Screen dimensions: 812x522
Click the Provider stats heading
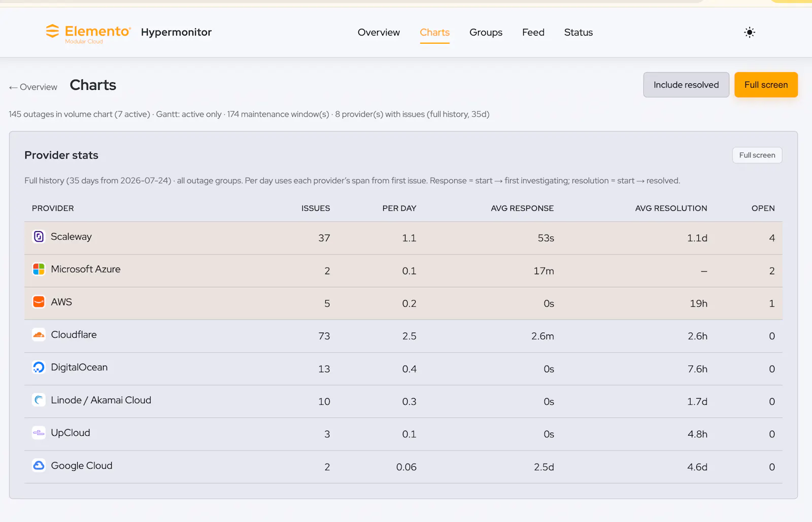[x=61, y=155]
